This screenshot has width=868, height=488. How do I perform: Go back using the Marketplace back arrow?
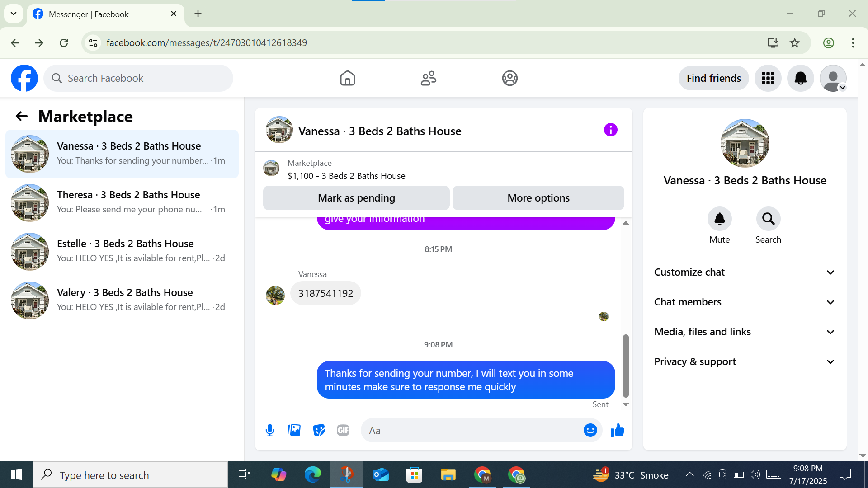[22, 117]
